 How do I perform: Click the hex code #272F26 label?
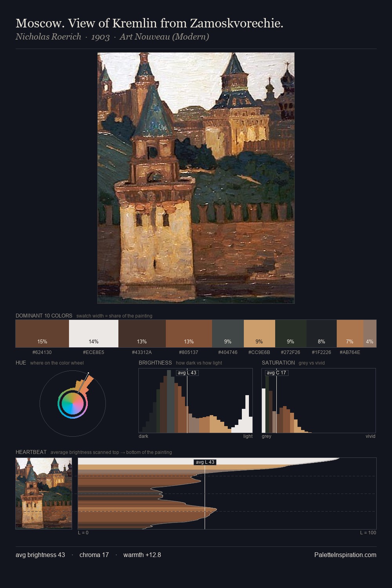pos(290,352)
